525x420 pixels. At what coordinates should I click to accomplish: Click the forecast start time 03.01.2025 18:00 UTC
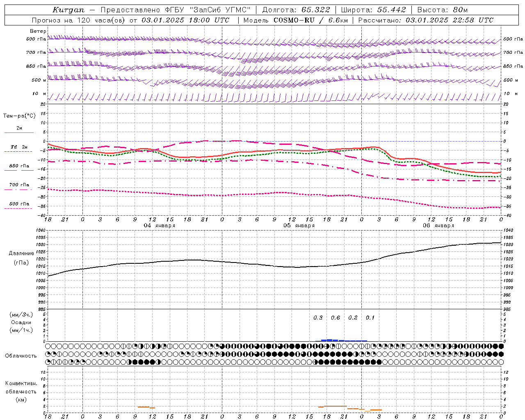[x=185, y=20]
